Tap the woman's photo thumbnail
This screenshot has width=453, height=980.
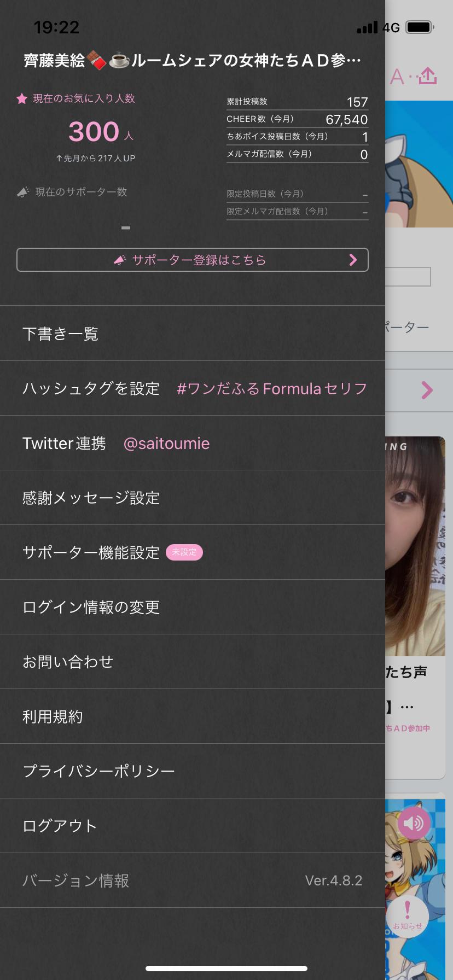click(415, 546)
